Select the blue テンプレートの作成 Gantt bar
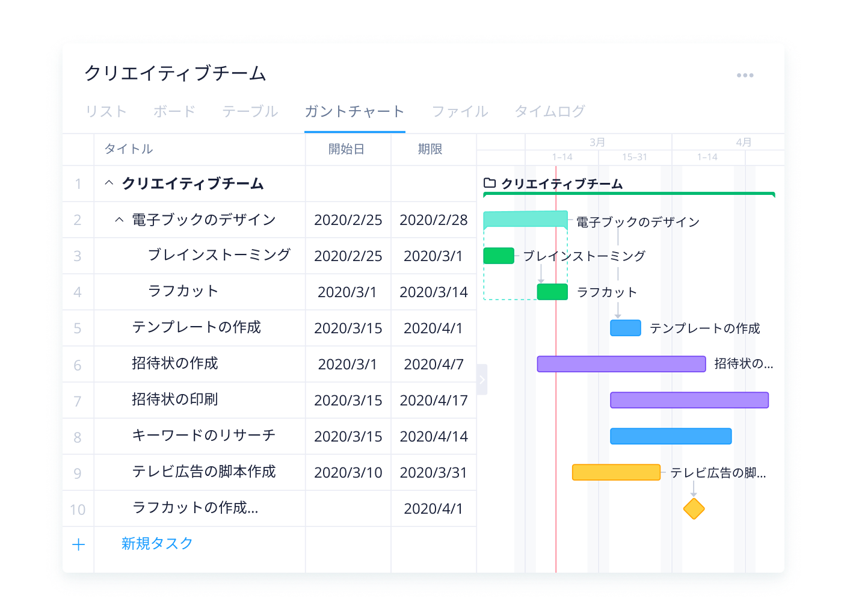847x616 pixels. (626, 328)
